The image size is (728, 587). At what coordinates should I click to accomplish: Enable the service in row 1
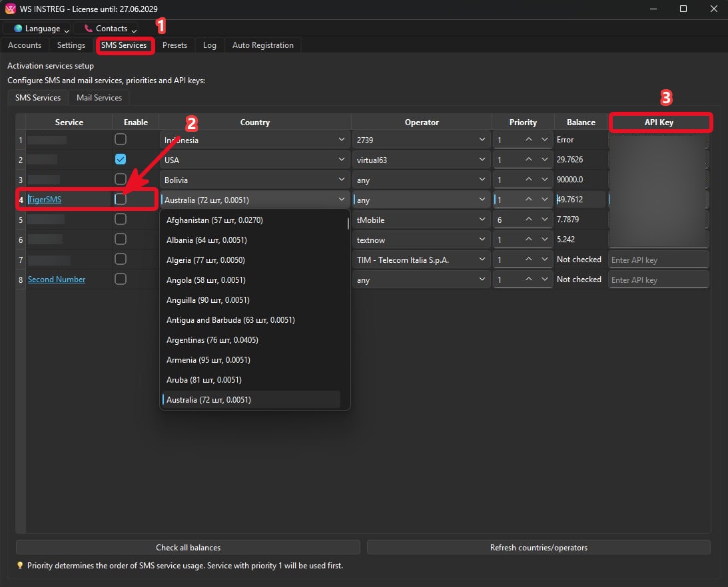tap(121, 139)
